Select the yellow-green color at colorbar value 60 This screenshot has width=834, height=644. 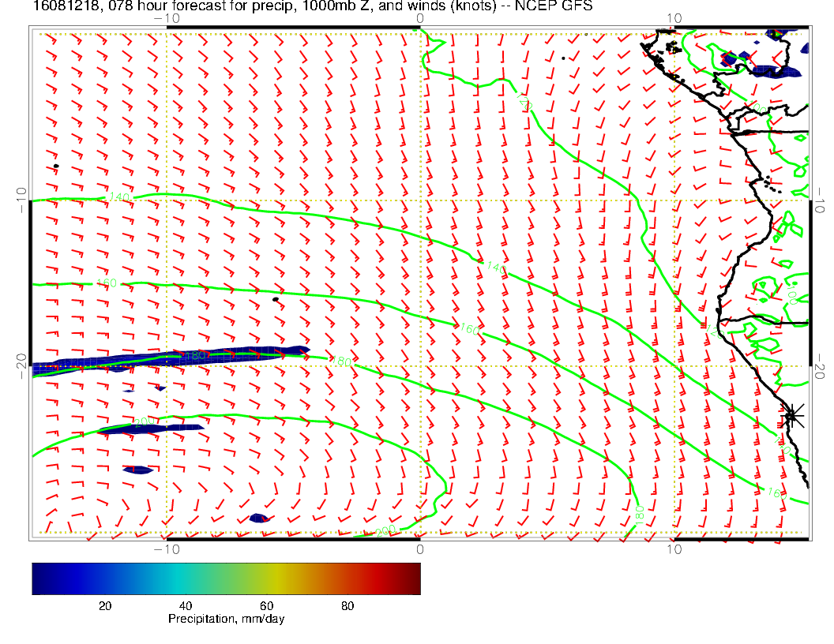[x=265, y=578]
